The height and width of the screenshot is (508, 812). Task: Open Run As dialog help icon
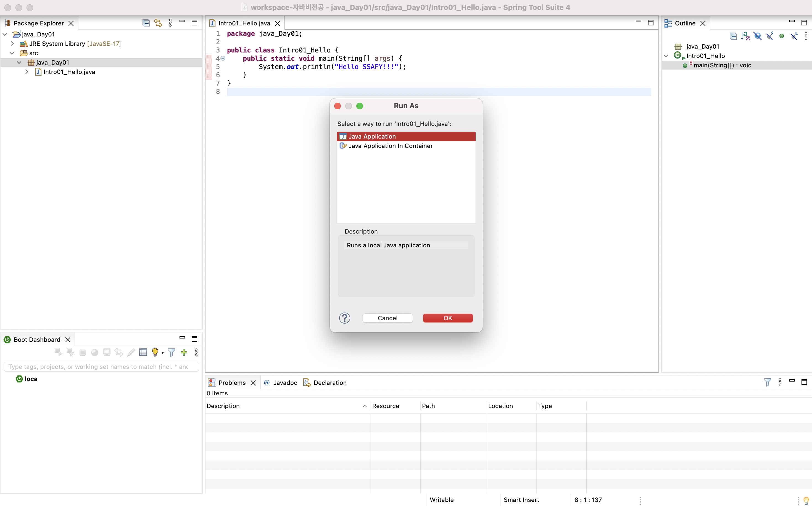[344, 318]
